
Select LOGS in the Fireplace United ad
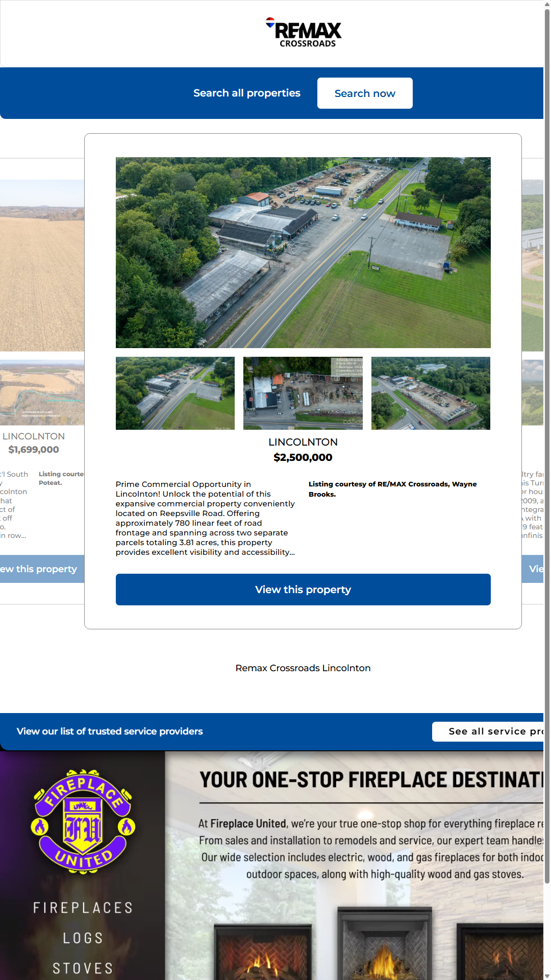[x=83, y=938]
